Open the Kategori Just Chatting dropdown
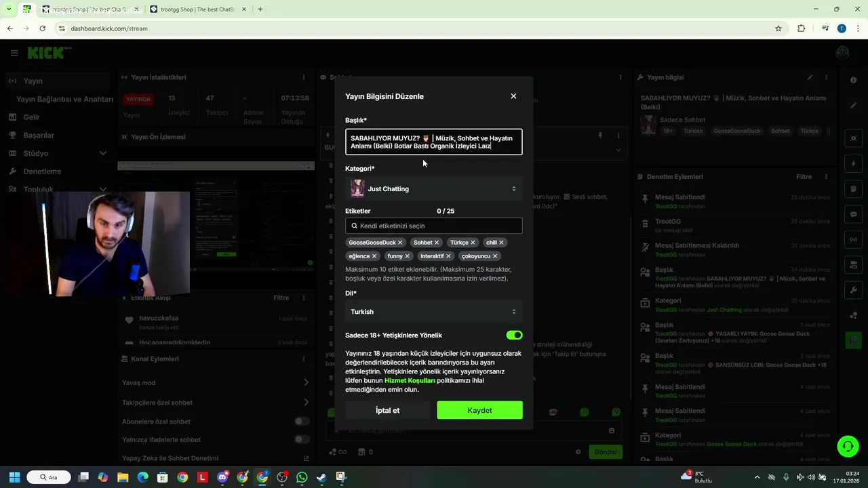Viewport: 868px width, 488px height. tap(434, 188)
